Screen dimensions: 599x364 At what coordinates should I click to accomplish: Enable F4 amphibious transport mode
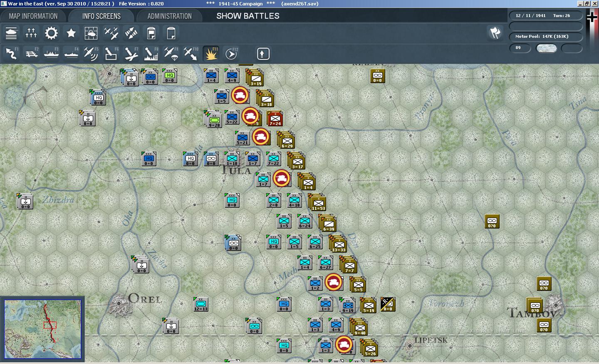[71, 54]
